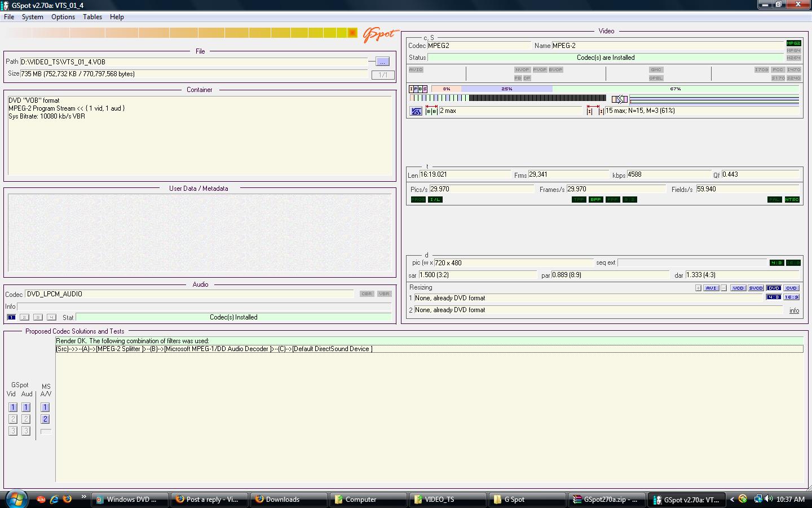Viewport: 812px width, 508px height.
Task: Click the green 4:3 aspect indicator
Action: pyautogui.click(x=776, y=262)
